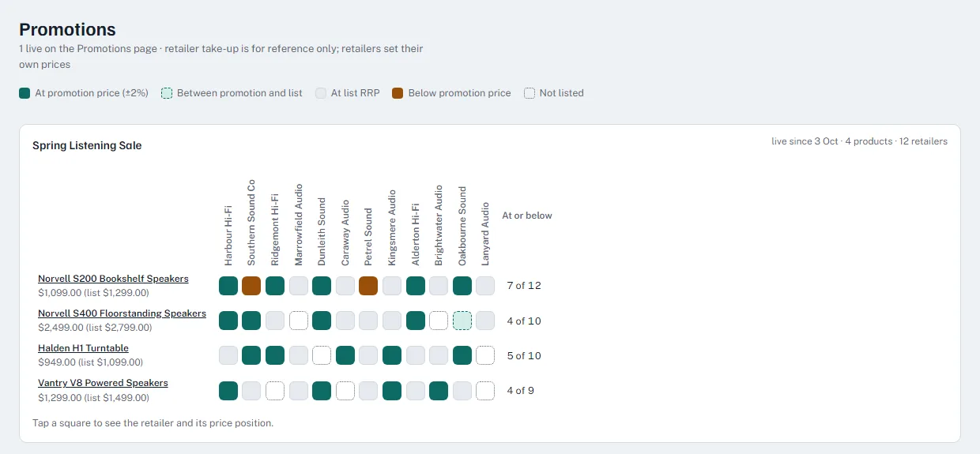Viewport: 980px width, 454px height.
Task: Click the 'Between promotion and list' legend swatch
Action: coord(166,93)
